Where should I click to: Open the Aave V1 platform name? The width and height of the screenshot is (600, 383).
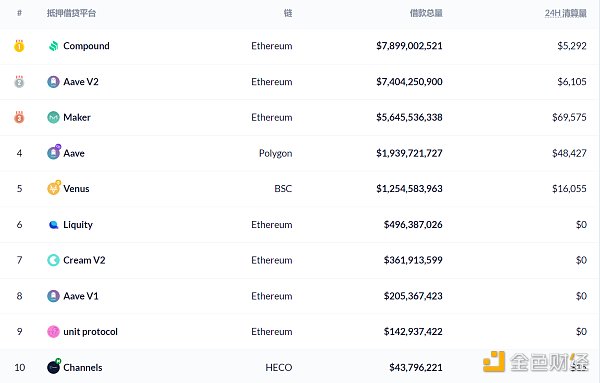81,296
